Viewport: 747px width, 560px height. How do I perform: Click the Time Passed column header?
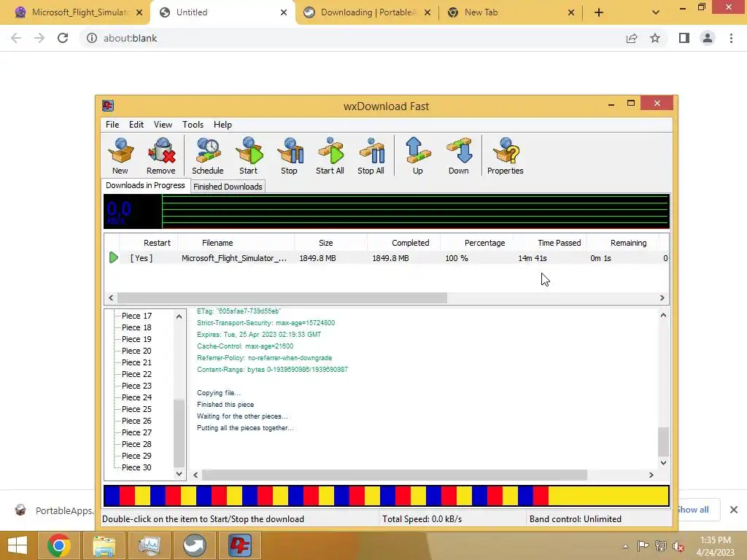pos(550,243)
